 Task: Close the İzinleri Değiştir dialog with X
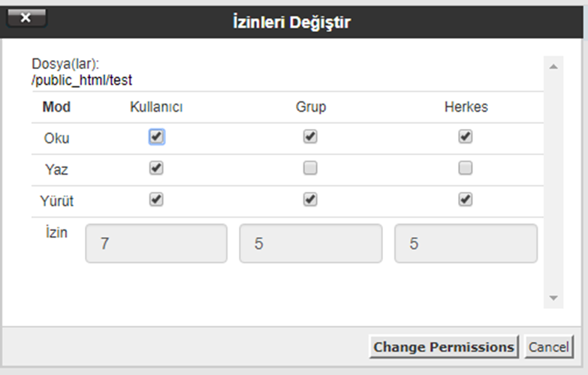point(26,18)
